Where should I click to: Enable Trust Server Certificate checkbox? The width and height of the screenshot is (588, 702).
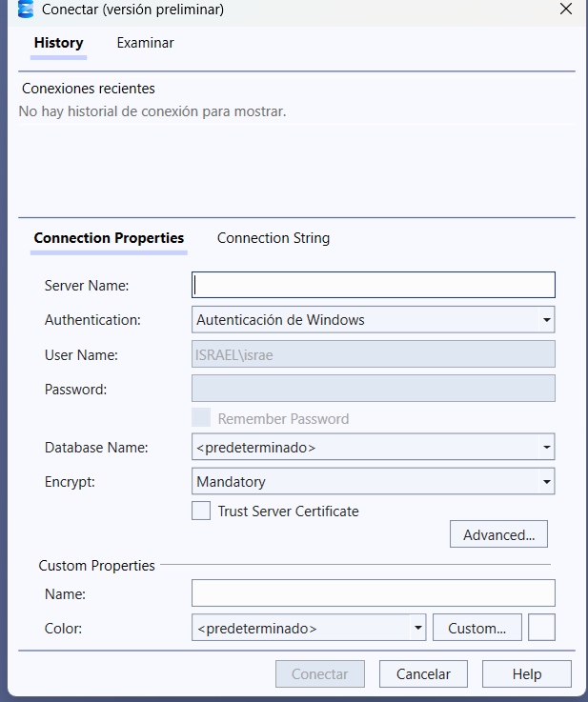click(201, 511)
